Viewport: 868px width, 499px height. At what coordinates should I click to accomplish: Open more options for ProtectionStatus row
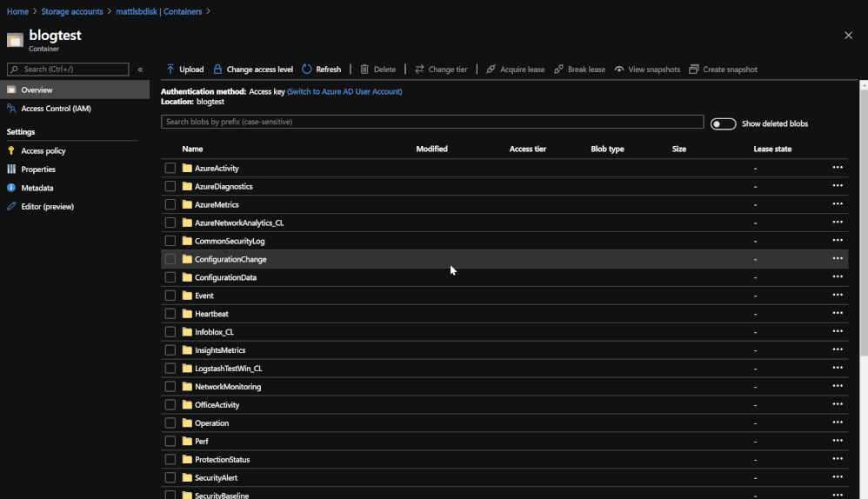click(x=838, y=459)
